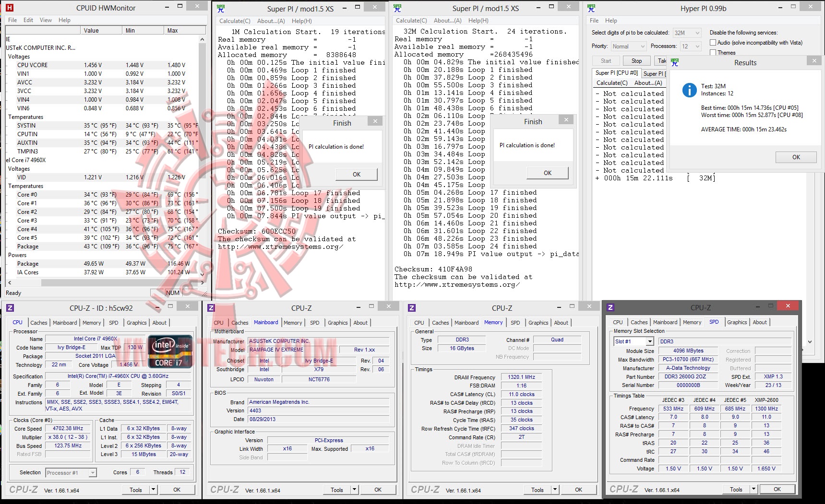Click the CPU-Z icon in the SPD tab window
Image resolution: width=825 pixels, height=504 pixels.
click(610, 307)
